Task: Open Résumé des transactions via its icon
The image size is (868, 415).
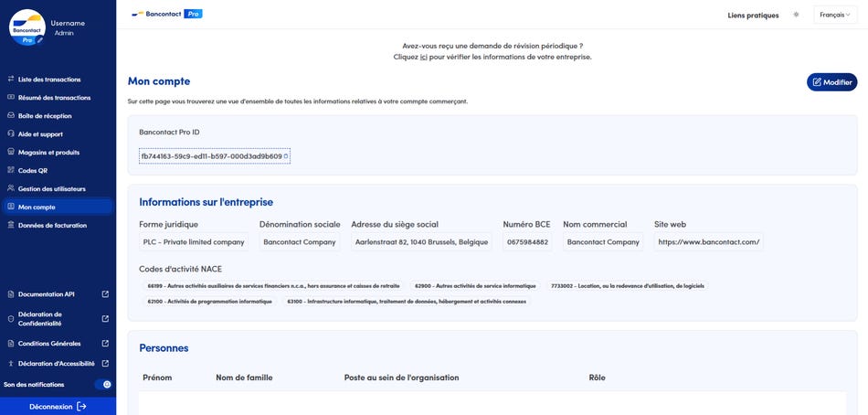Action: [x=11, y=98]
